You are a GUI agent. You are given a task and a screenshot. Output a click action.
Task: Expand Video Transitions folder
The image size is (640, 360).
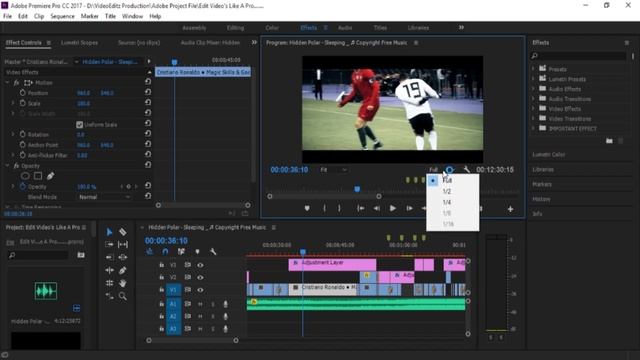click(x=533, y=118)
